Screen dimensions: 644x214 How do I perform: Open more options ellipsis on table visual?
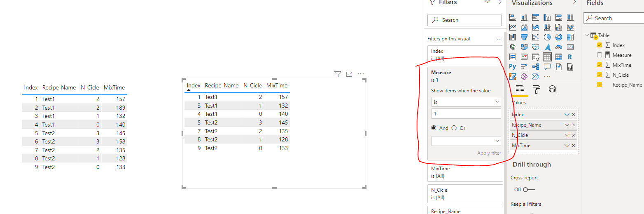[x=361, y=74]
